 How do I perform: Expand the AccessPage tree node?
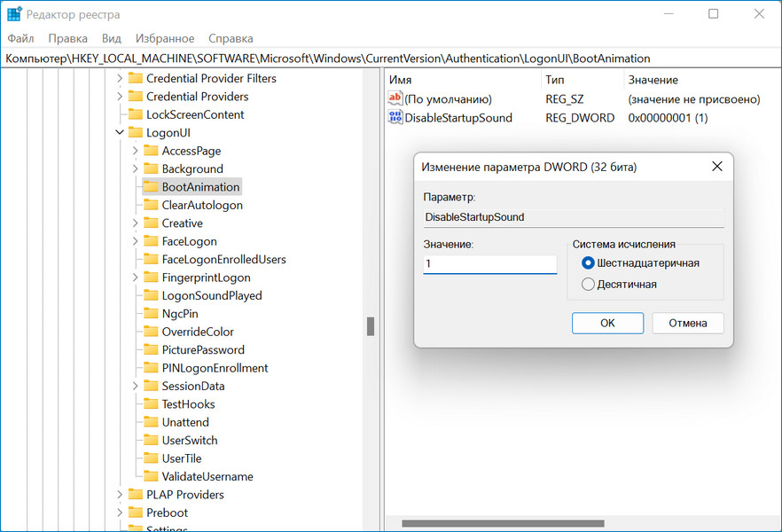[135, 151]
